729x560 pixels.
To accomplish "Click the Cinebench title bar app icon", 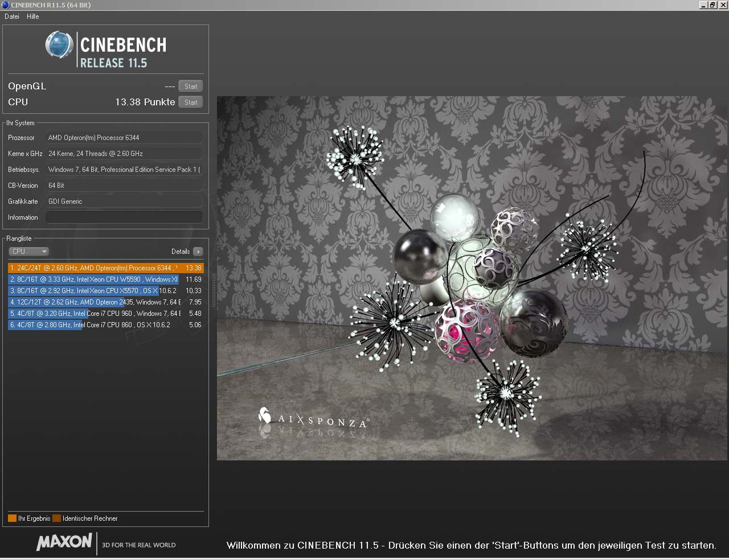I will (5, 5).
